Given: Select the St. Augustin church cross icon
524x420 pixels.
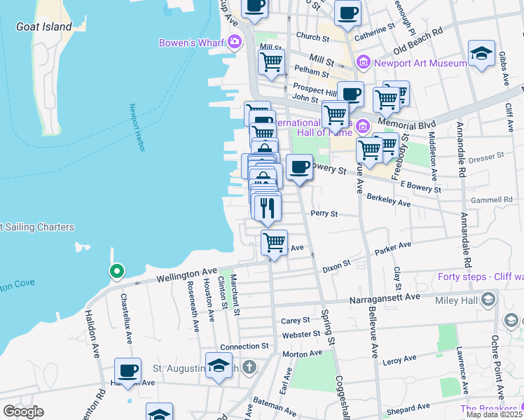Looking at the screenshot, I should (248, 367).
